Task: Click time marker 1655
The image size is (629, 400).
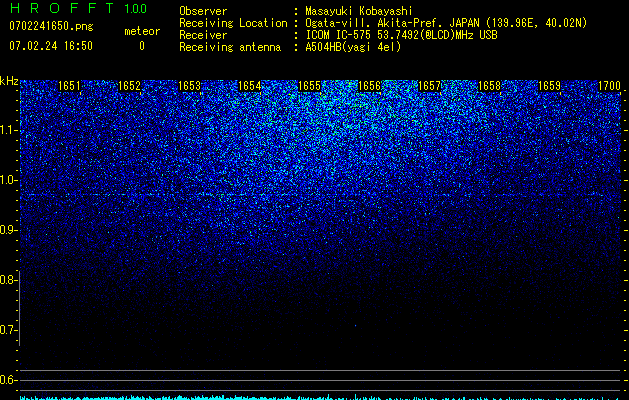Action: tap(310, 86)
